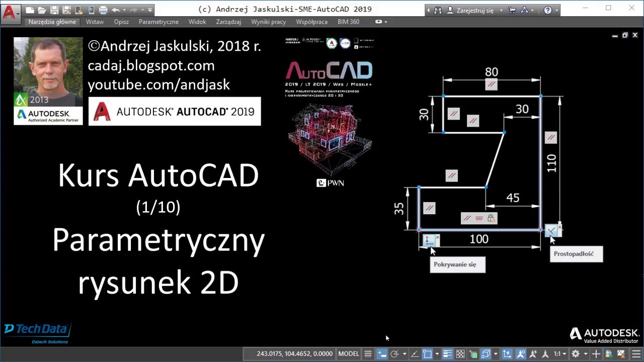Toggle selection cycling in status bar
Image resolution: width=644 pixels, height=362 pixels.
(473, 354)
